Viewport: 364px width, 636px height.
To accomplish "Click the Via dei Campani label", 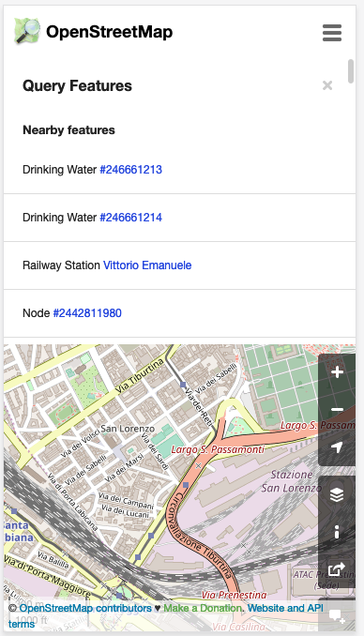I will 127,500.
